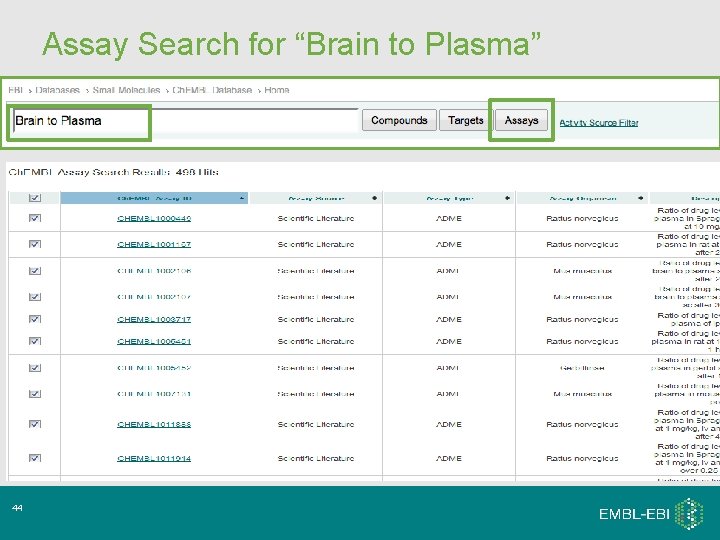This screenshot has height=540, width=720.
Task: Select the Gerbillinae organism cell
Action: tap(582, 368)
